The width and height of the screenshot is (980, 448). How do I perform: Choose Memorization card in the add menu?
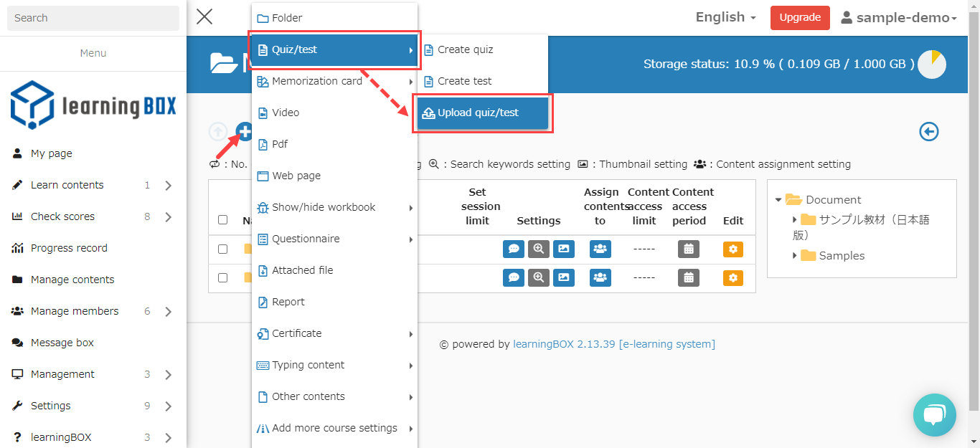pos(317,81)
